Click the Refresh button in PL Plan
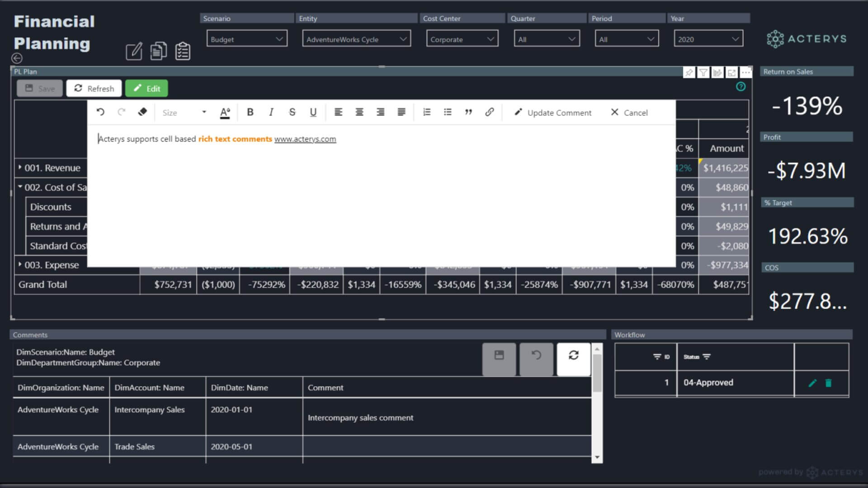The height and width of the screenshot is (488, 868). pyautogui.click(x=94, y=89)
